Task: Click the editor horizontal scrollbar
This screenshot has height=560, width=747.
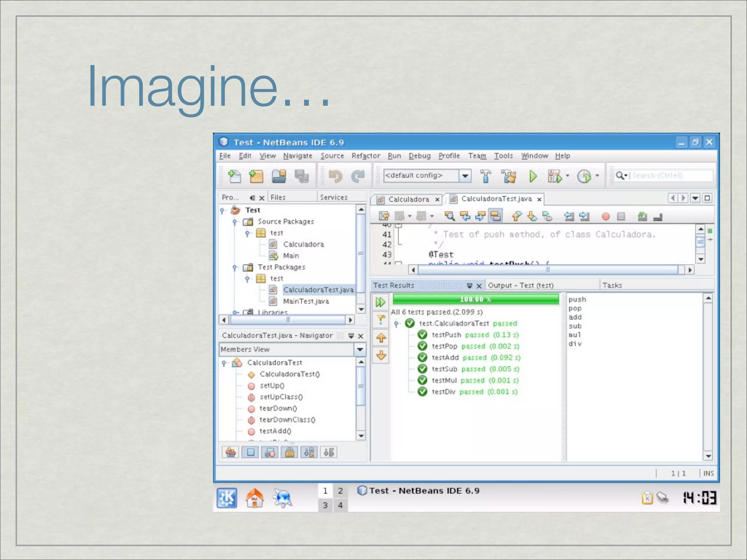Action: point(548,270)
